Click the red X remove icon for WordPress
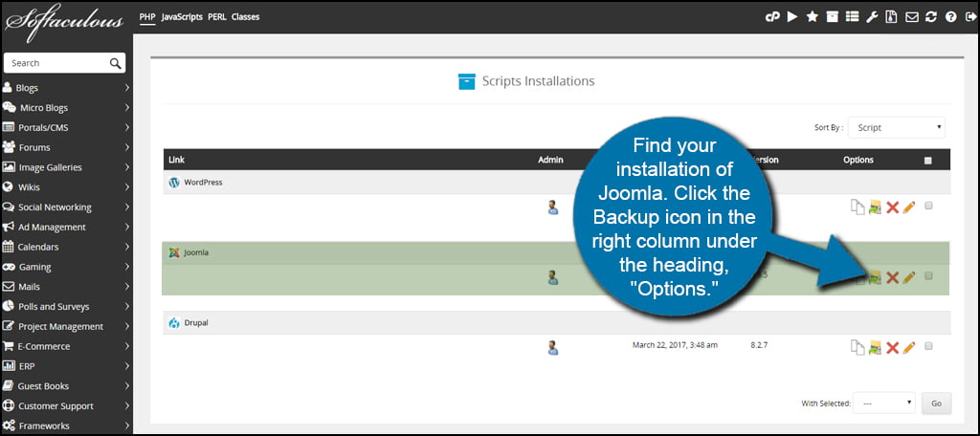 (893, 207)
